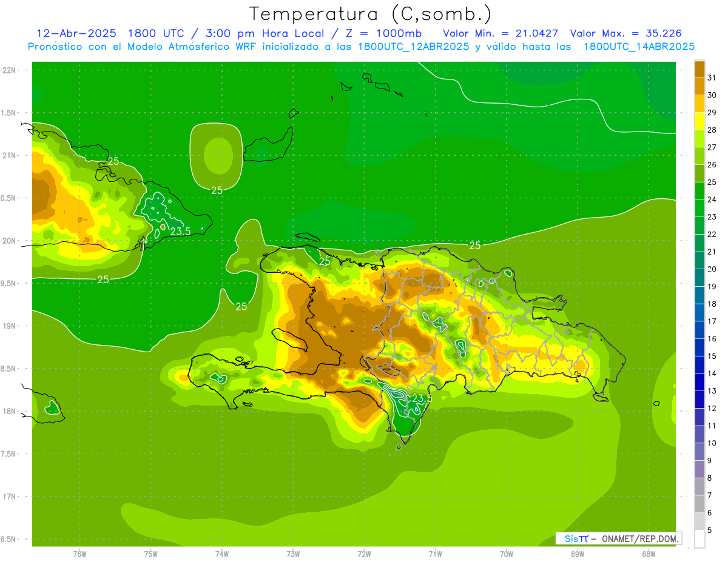The image size is (728, 562).
Task: Click the "17N" latitude axis label
Action: click(x=10, y=497)
